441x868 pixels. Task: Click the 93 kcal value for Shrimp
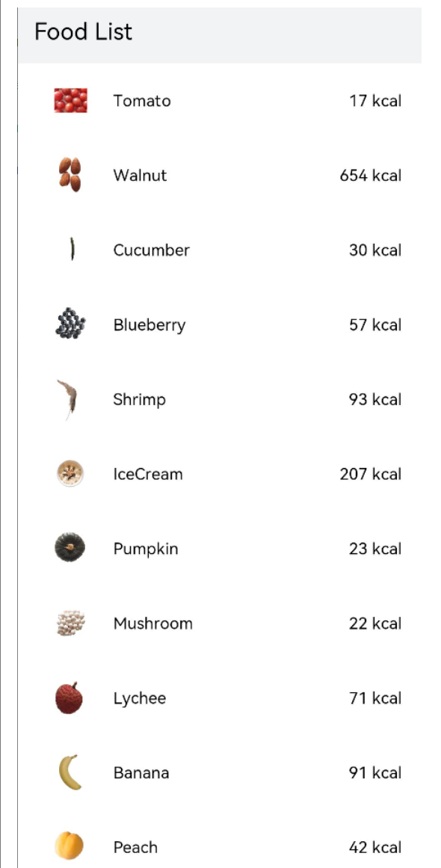(375, 399)
